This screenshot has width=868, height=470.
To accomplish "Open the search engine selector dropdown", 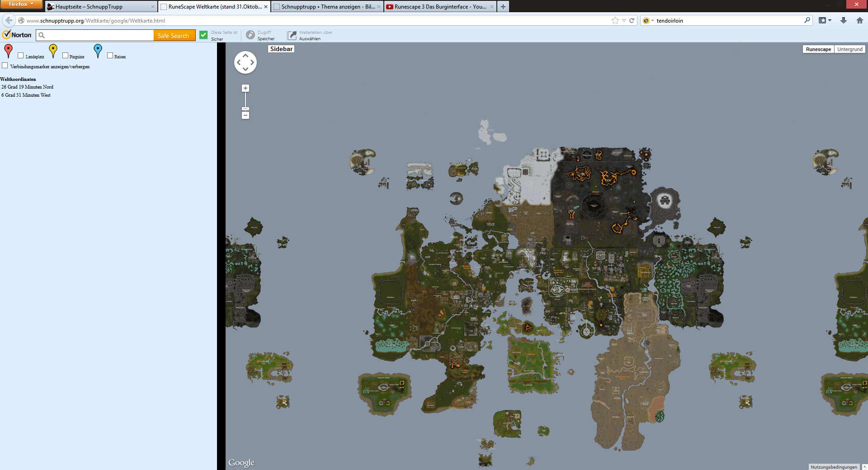I will coord(648,20).
